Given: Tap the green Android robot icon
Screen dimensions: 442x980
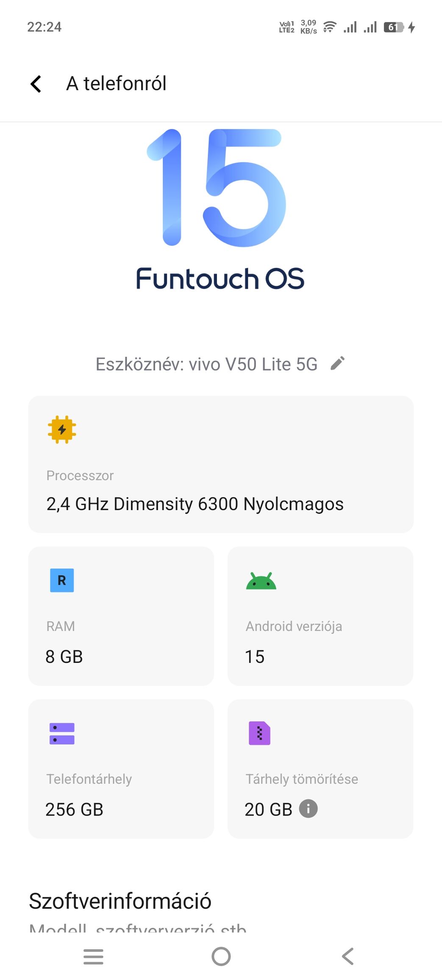Looking at the screenshot, I should coord(261,581).
